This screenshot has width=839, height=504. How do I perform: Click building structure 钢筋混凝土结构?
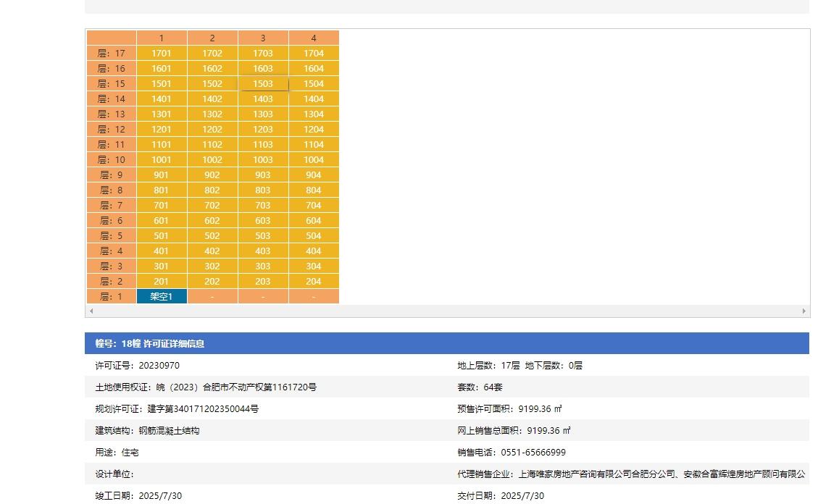[x=169, y=431]
